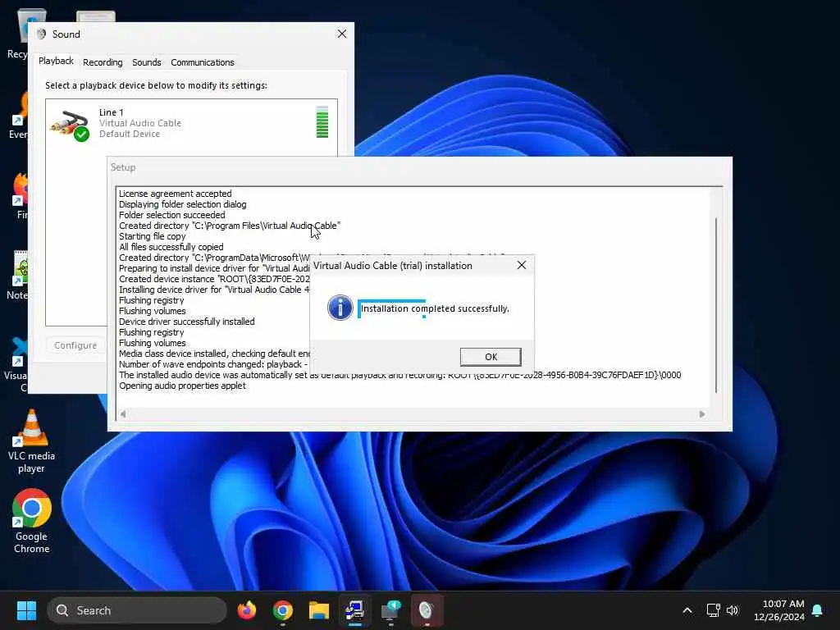The image size is (840, 630).
Task: Click log line 'License agreement accepted'
Action: click(x=176, y=194)
